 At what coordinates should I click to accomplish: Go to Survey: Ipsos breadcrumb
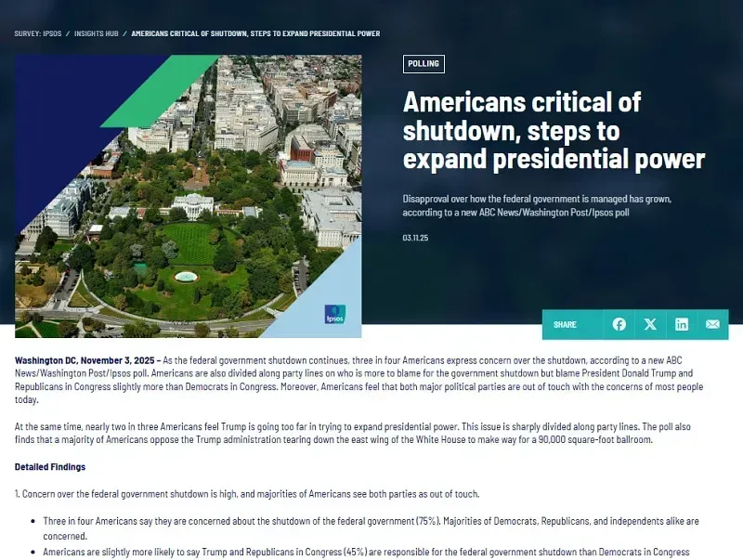[38, 33]
